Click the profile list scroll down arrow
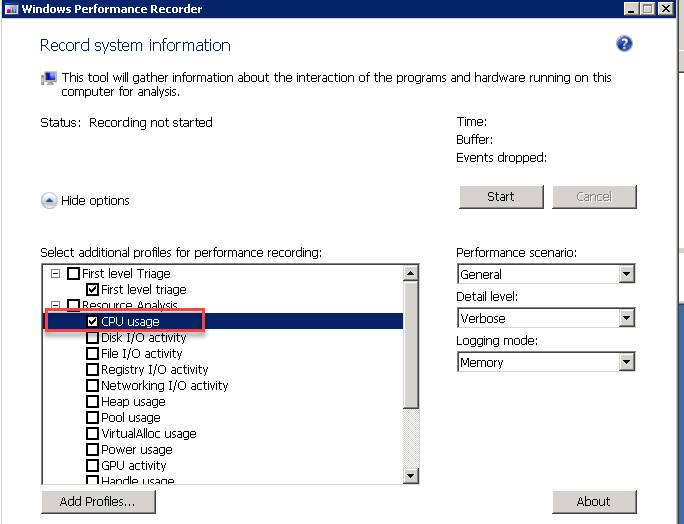 click(410, 475)
